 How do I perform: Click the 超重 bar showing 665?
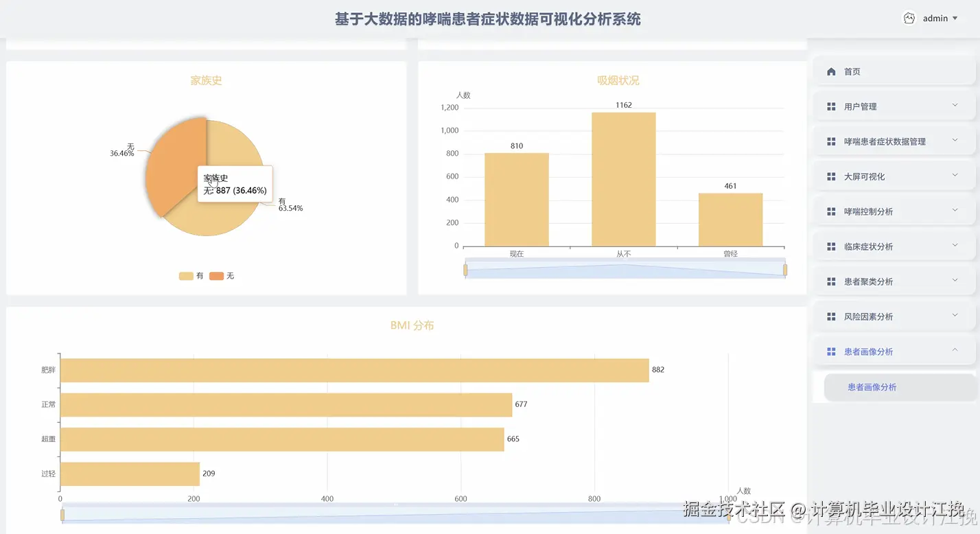(282, 439)
